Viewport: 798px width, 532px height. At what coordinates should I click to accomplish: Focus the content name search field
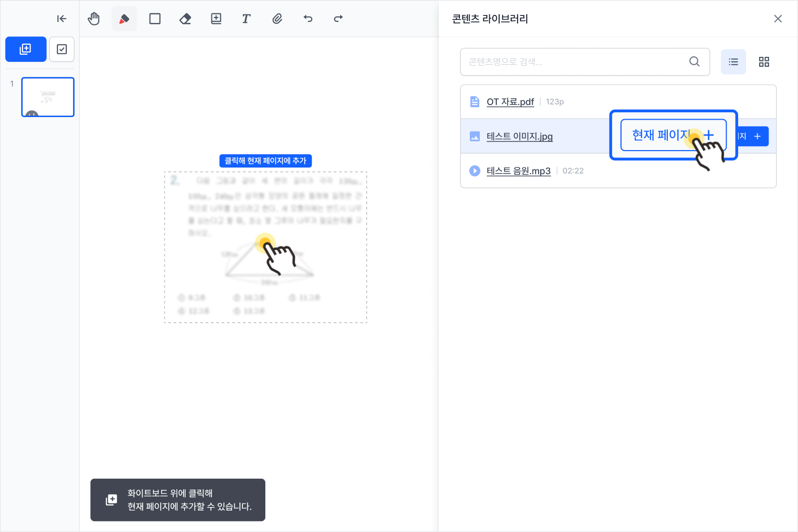pyautogui.click(x=585, y=62)
